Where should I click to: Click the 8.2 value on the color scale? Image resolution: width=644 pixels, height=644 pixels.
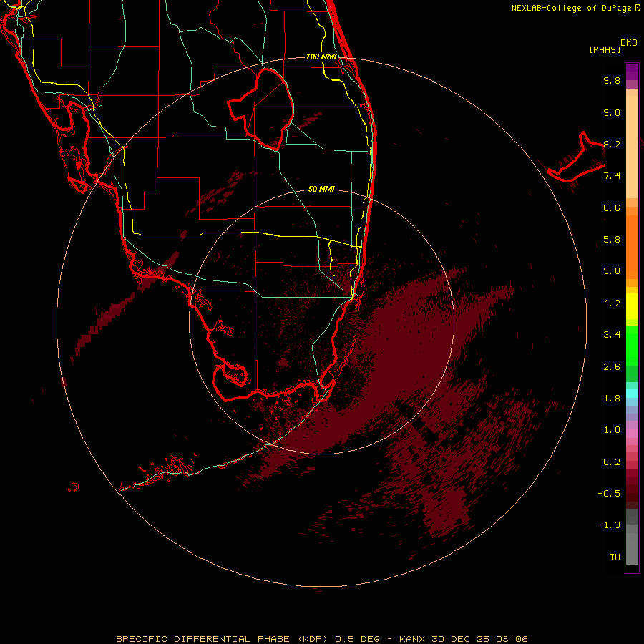[612, 144]
